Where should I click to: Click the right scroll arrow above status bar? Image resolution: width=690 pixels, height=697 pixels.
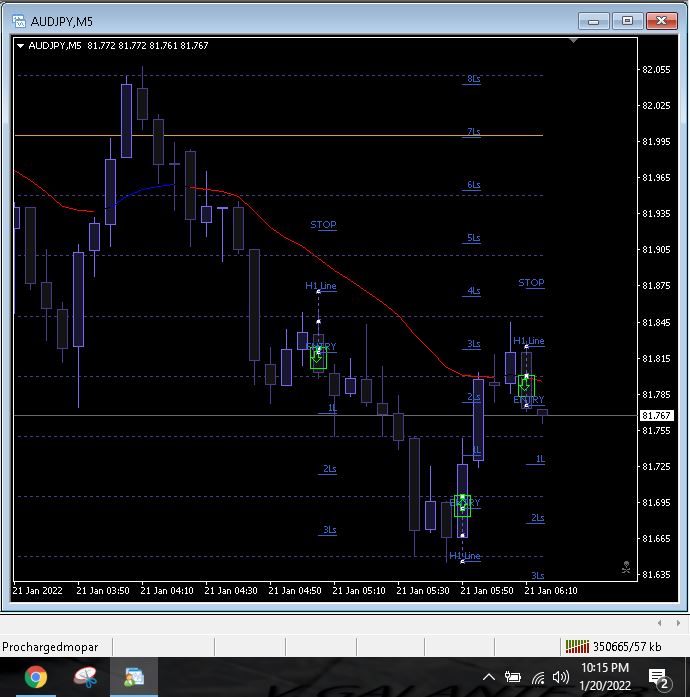tap(678, 623)
